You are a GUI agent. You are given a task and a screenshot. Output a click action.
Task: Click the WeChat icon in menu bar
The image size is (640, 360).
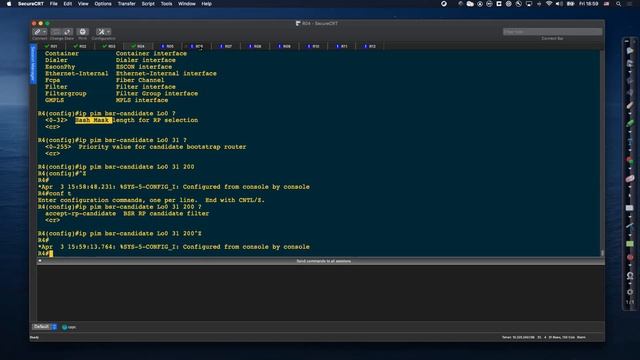coord(470,4)
